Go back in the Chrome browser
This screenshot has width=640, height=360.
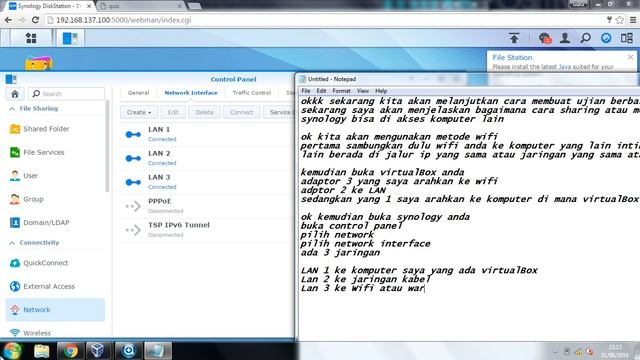[8, 20]
